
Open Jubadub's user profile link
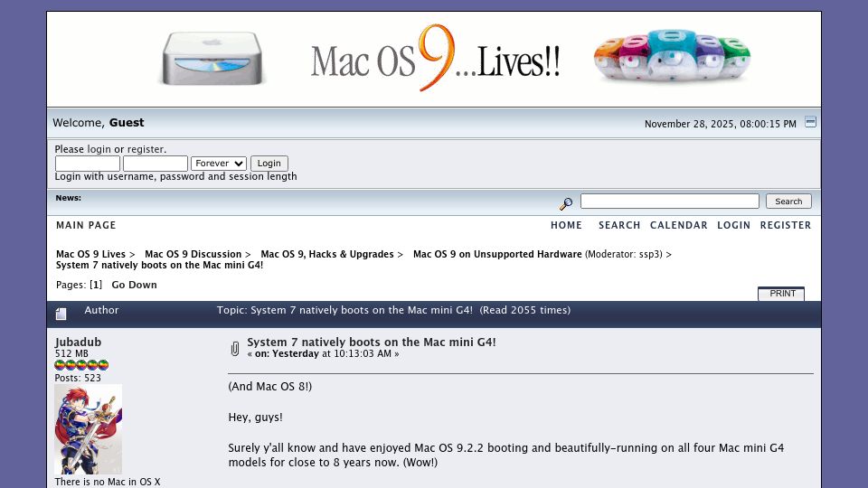[x=78, y=342]
